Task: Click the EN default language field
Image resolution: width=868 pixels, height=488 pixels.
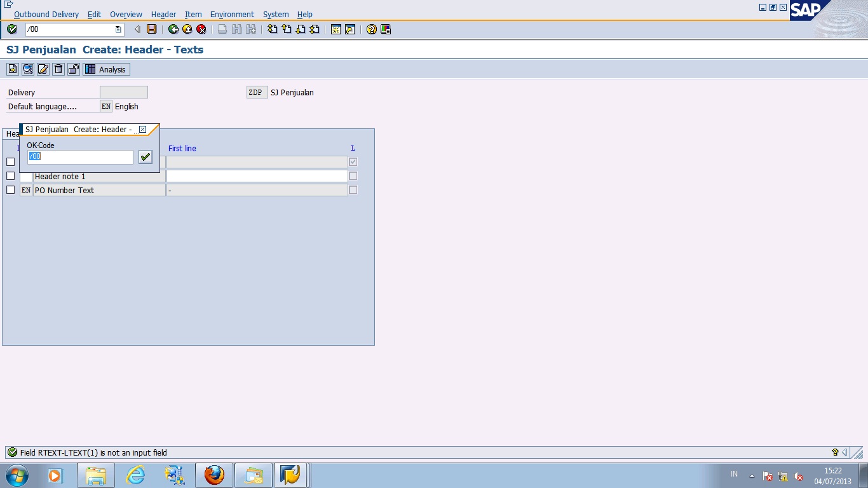Action: pos(106,106)
